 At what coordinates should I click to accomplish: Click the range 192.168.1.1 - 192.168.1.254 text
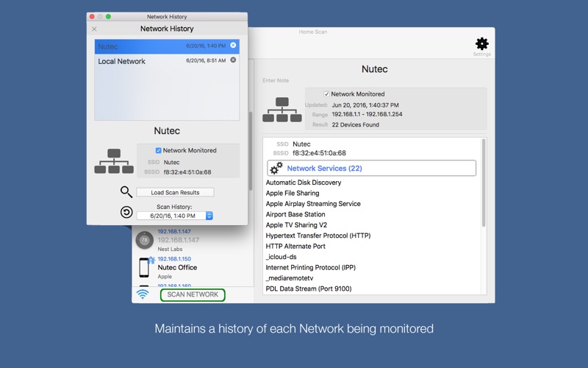[367, 114]
